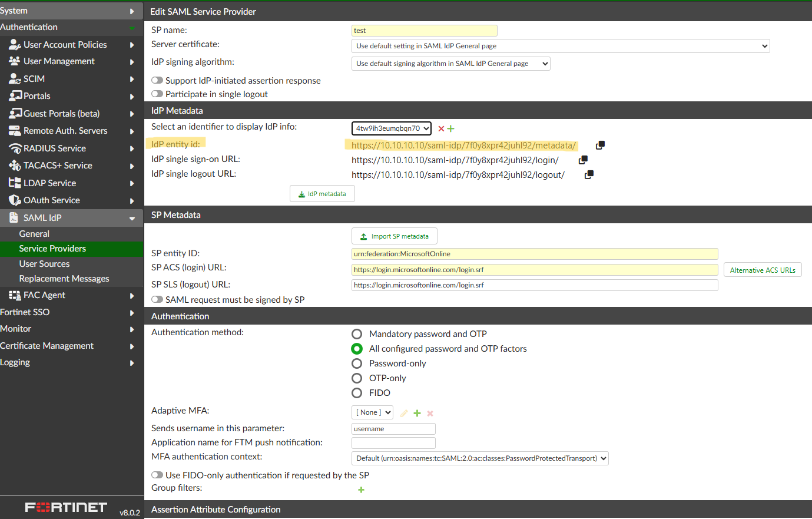Open the Service Providers page

pos(72,249)
